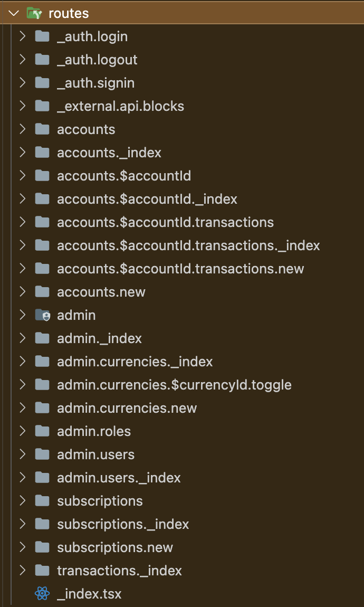The height and width of the screenshot is (607, 364).
Task: Select the admin.currencies.$currencyId.toggle route
Action: point(174,384)
